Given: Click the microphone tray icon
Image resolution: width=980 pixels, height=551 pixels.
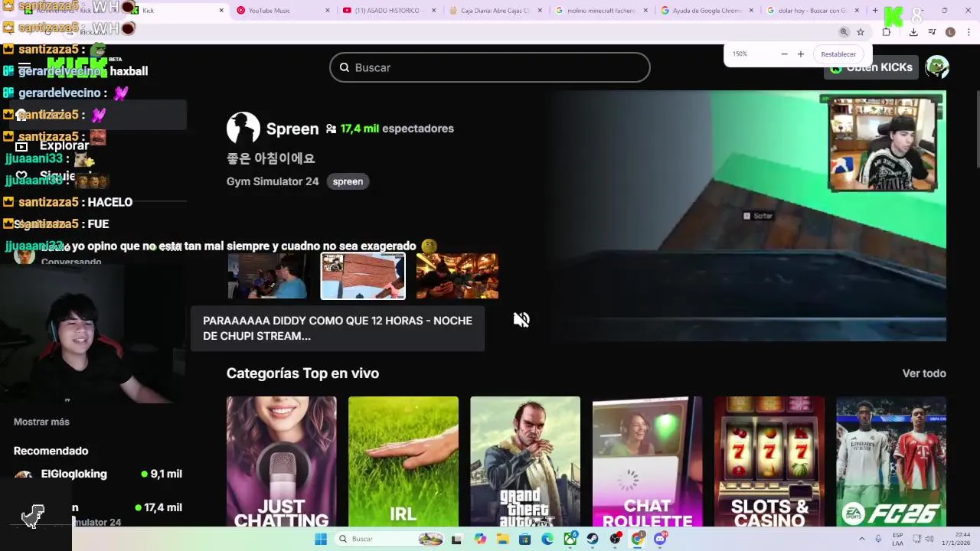Looking at the screenshot, I should pyautogui.click(x=878, y=539).
